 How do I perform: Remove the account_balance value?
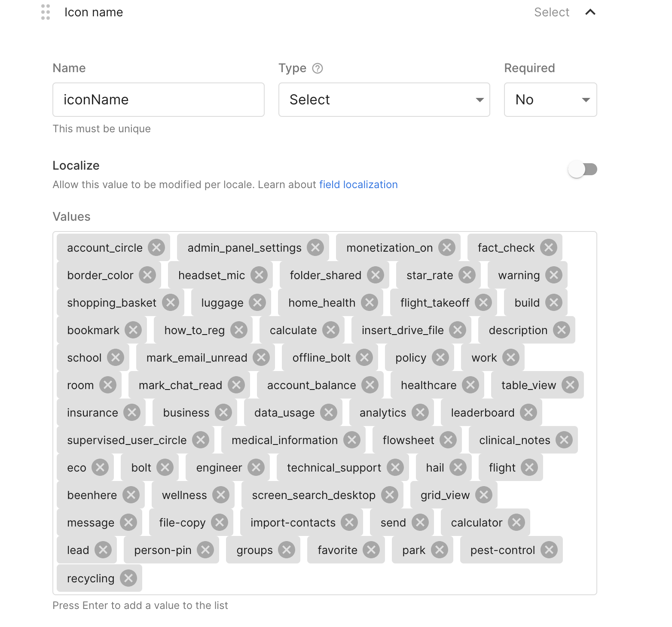point(370,385)
